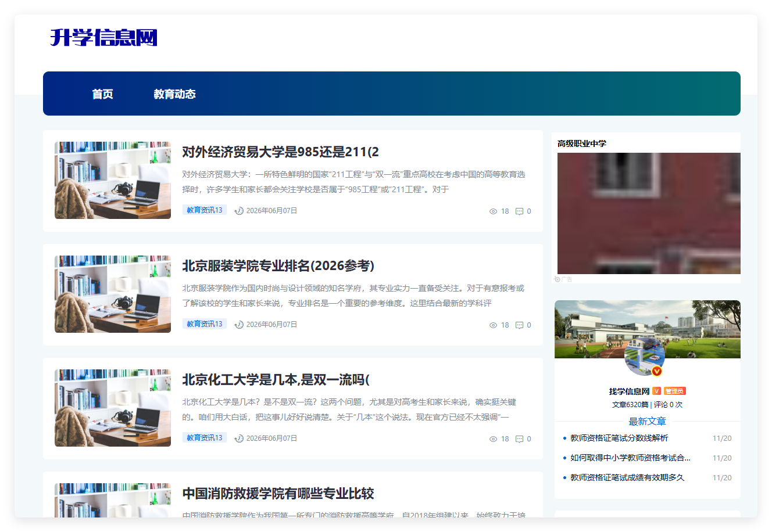The height and width of the screenshot is (532, 772).
Task: Click the orange V badge beside 找学信息网
Action: (656, 391)
